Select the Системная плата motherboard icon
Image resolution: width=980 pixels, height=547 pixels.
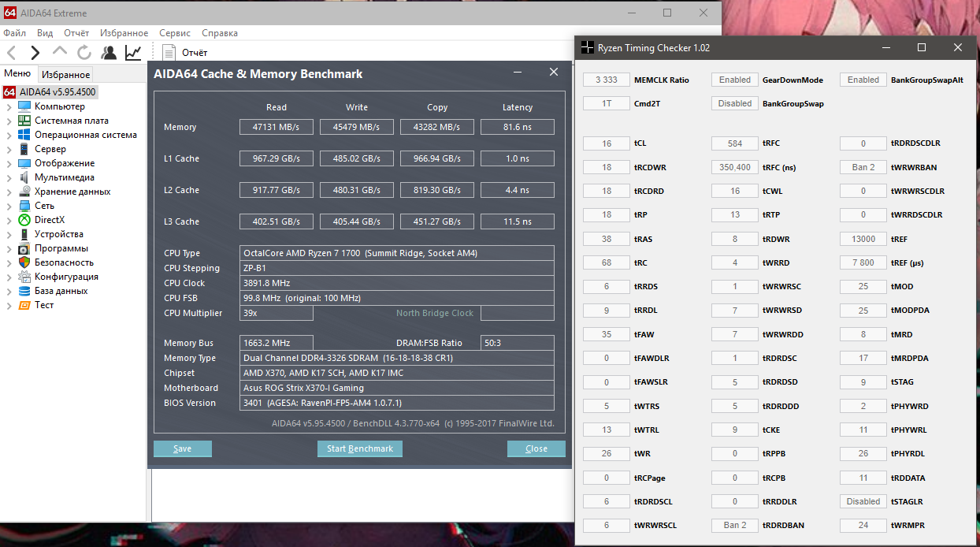click(x=24, y=121)
